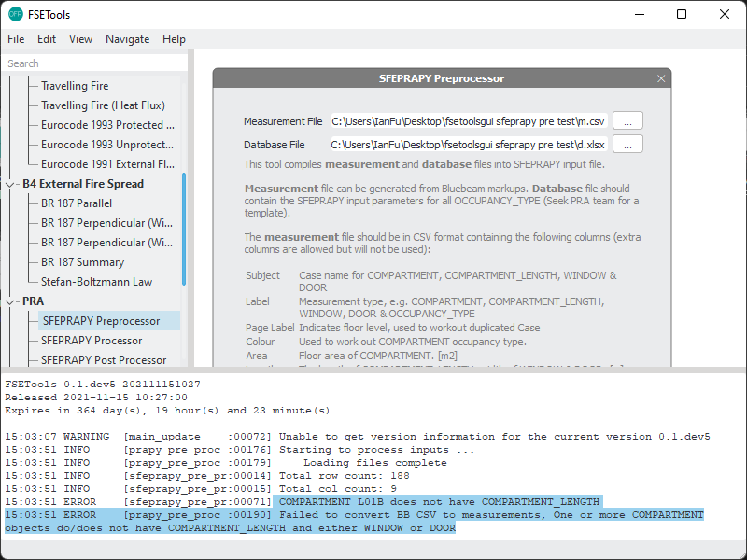Click 'Failed to convert BB CSV' error line
This screenshot has height=560, width=747.
pos(354,522)
